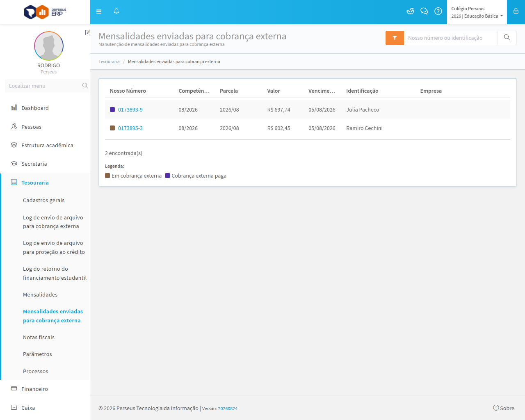Open link 0173895-3
Screen dimensions: 525x420
[130, 128]
